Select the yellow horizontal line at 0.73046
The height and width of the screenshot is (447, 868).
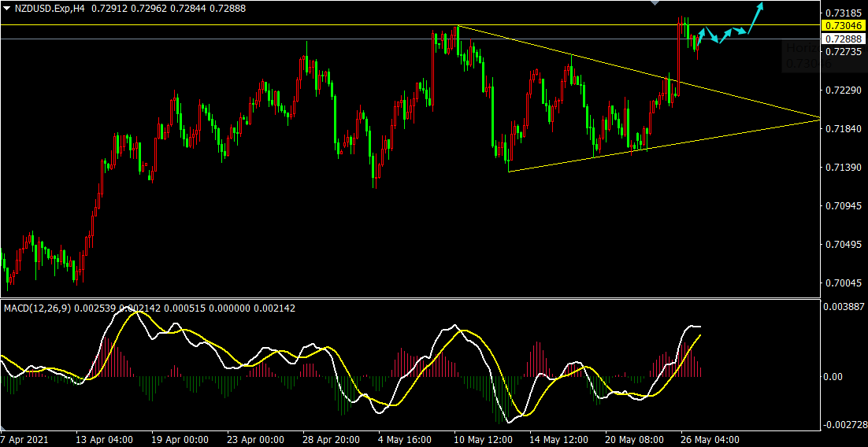[x=410, y=25]
